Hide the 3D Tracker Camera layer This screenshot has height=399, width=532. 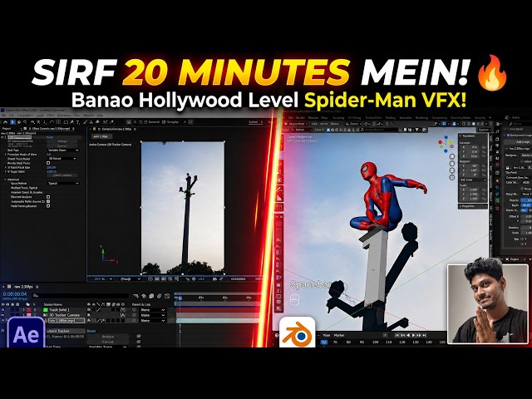(3, 315)
